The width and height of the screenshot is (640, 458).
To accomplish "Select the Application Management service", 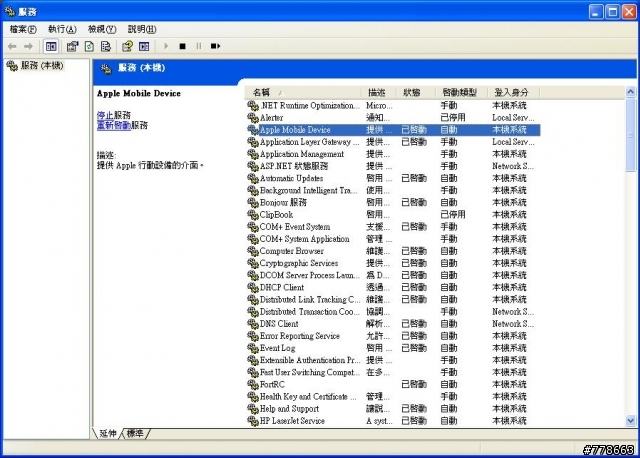I will (393, 154).
